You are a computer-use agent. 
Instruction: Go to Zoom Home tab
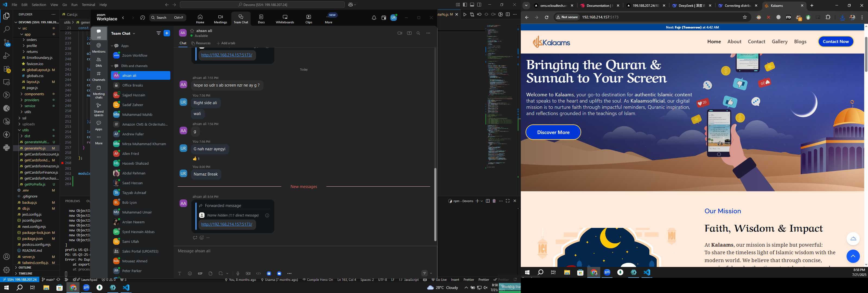point(200,19)
